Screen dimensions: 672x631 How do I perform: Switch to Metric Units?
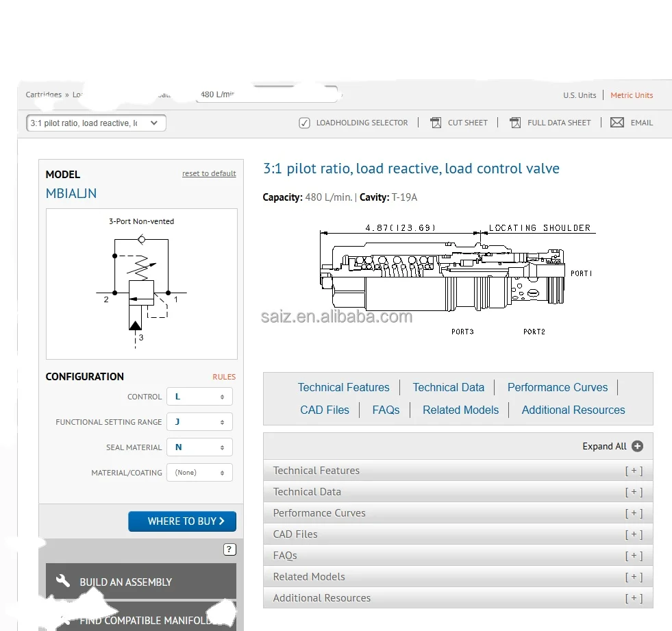pos(632,95)
